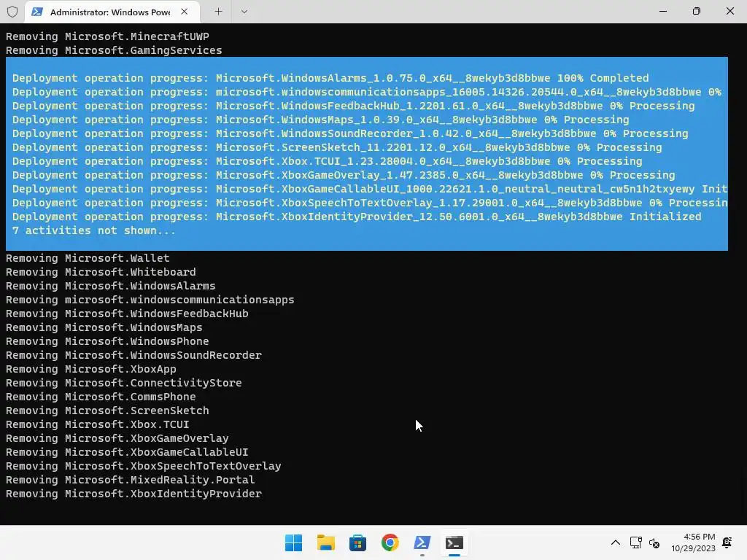Click the ScreenSketch_11.2201.12.0 deployment progress line

[x=337, y=147]
